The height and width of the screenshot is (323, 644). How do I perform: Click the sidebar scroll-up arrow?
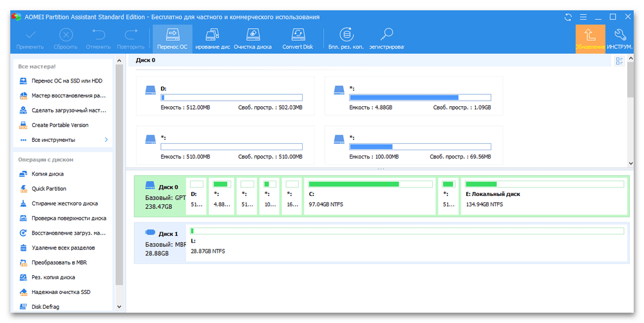tap(119, 61)
